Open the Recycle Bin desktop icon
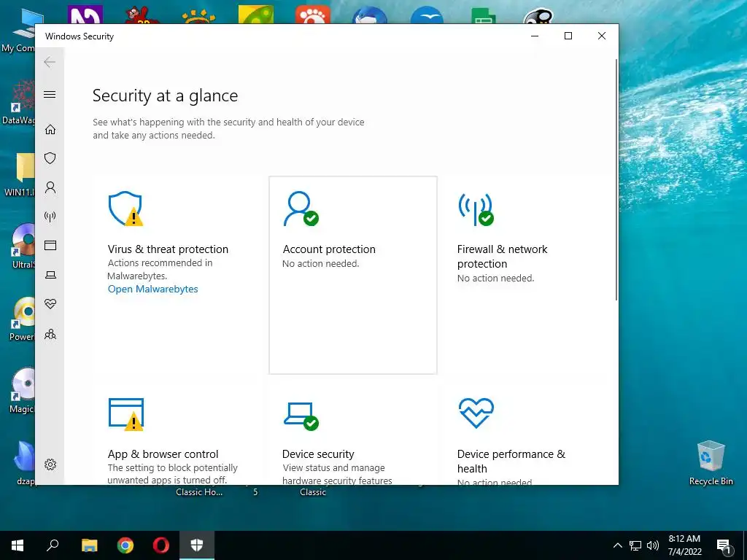 [711, 463]
